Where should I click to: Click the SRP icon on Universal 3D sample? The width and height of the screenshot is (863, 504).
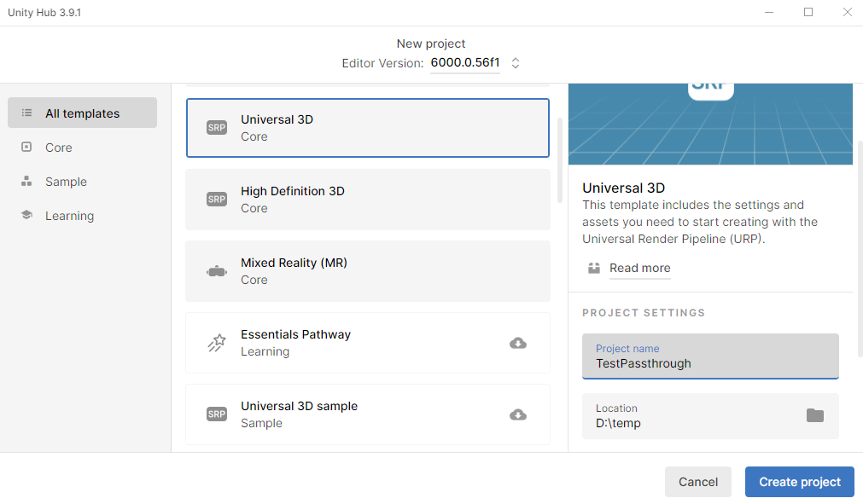[217, 414]
